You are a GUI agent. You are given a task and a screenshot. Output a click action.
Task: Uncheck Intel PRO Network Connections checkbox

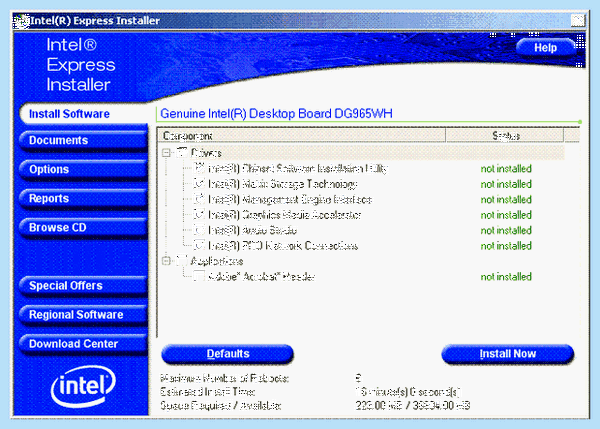199,245
